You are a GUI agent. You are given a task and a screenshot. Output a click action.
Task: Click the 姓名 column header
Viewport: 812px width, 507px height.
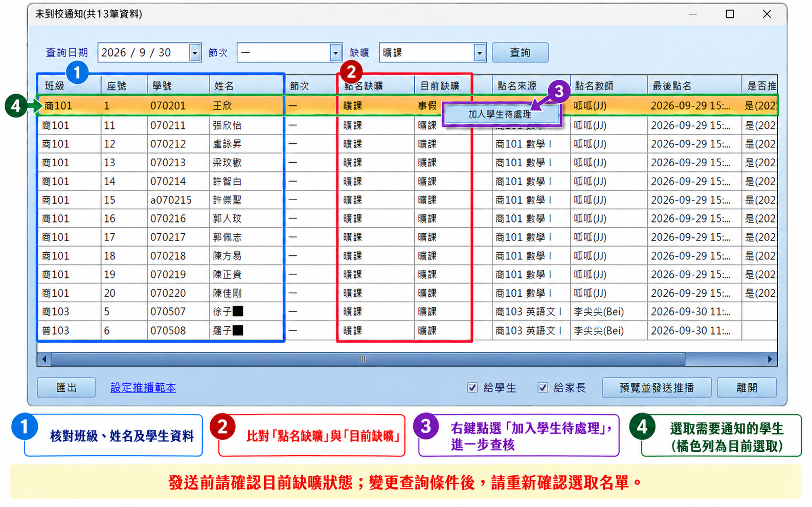(x=246, y=86)
